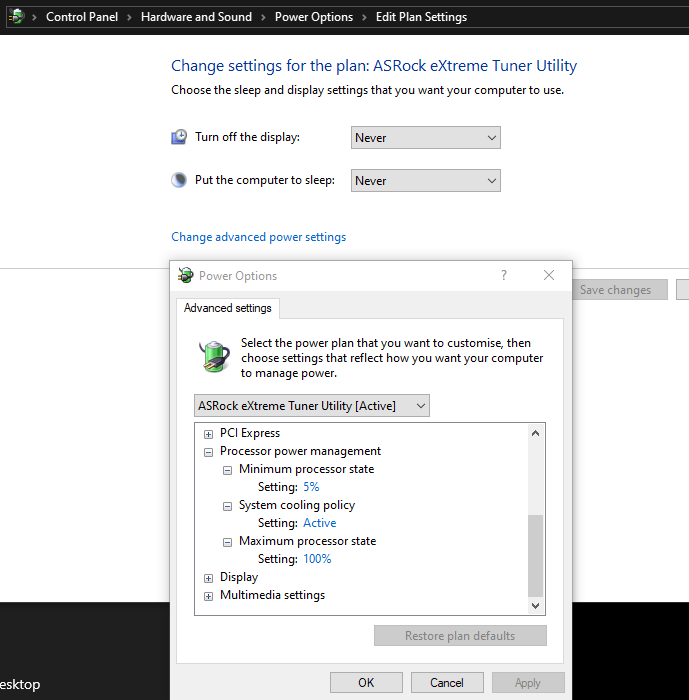Open breadcrumb arrow after Power Options
The height and width of the screenshot is (700, 689).
pyautogui.click(x=364, y=17)
